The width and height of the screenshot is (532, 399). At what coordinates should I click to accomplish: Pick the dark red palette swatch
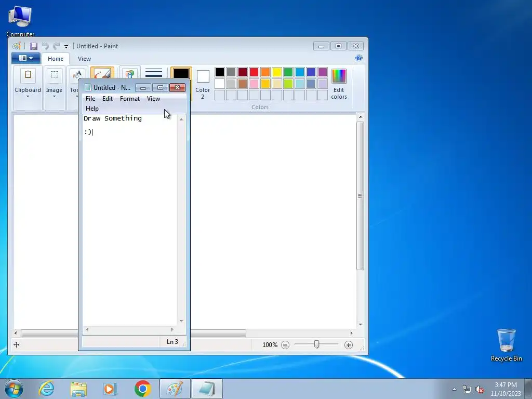tap(243, 72)
